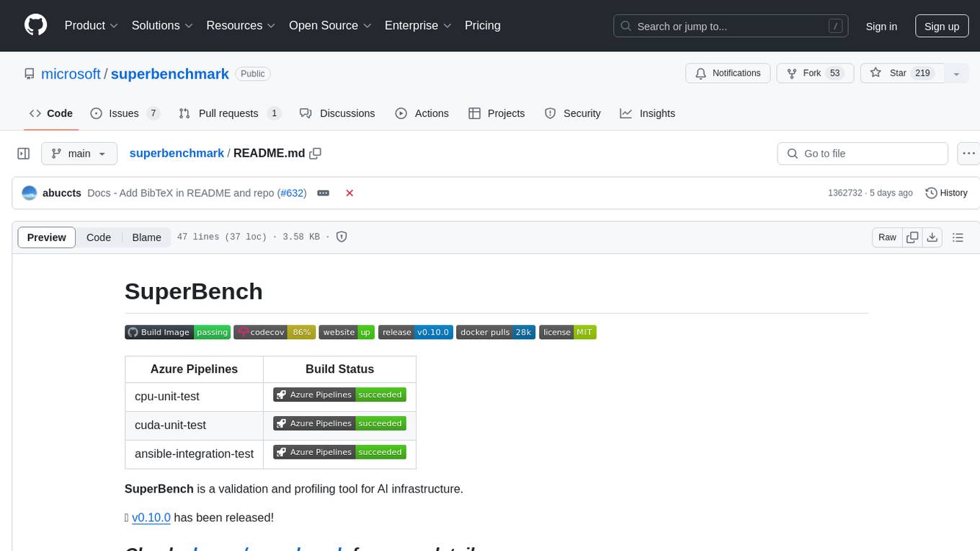This screenshot has width=980, height=551.
Task: Select the Preview view toggle
Action: pos(47,237)
